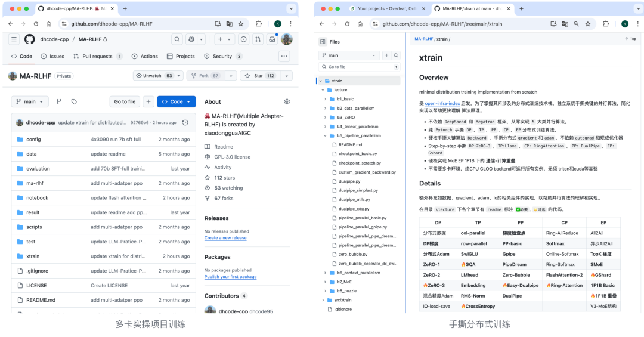Open dualpipe.py file in tree
The height and width of the screenshot is (337, 644).
click(349, 181)
